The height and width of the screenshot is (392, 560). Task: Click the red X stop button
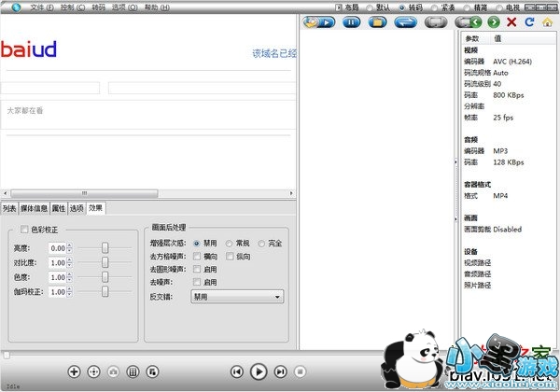coord(511,22)
